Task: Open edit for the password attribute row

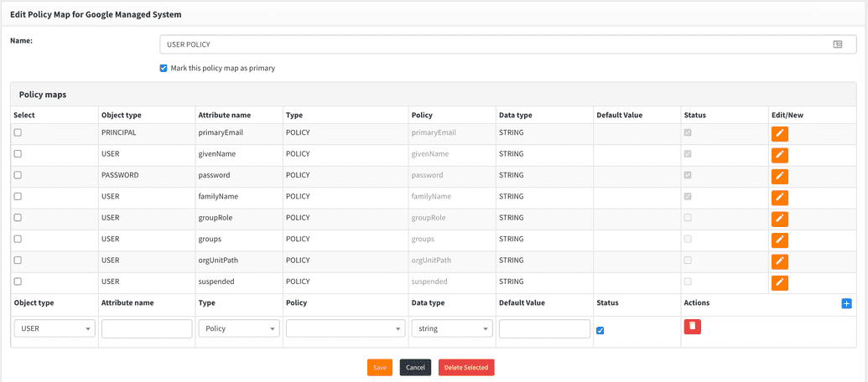Action: click(x=779, y=176)
